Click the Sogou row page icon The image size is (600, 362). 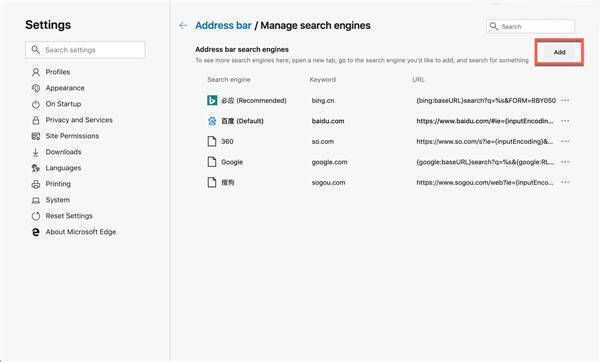[212, 182]
